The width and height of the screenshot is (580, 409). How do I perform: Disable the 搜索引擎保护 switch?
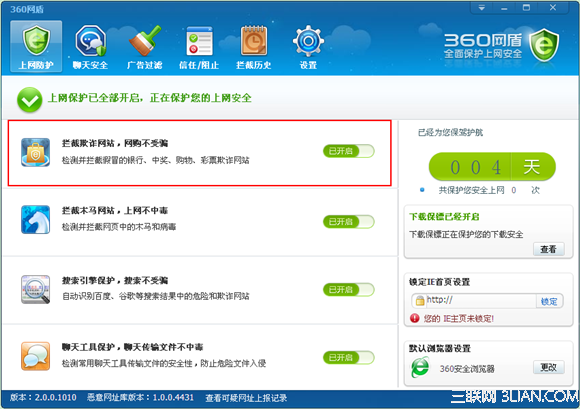pos(348,290)
